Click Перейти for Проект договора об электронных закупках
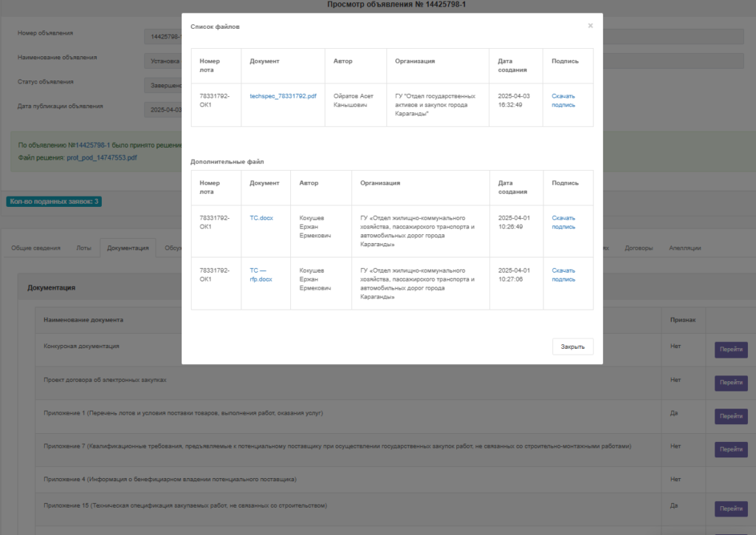 click(731, 383)
